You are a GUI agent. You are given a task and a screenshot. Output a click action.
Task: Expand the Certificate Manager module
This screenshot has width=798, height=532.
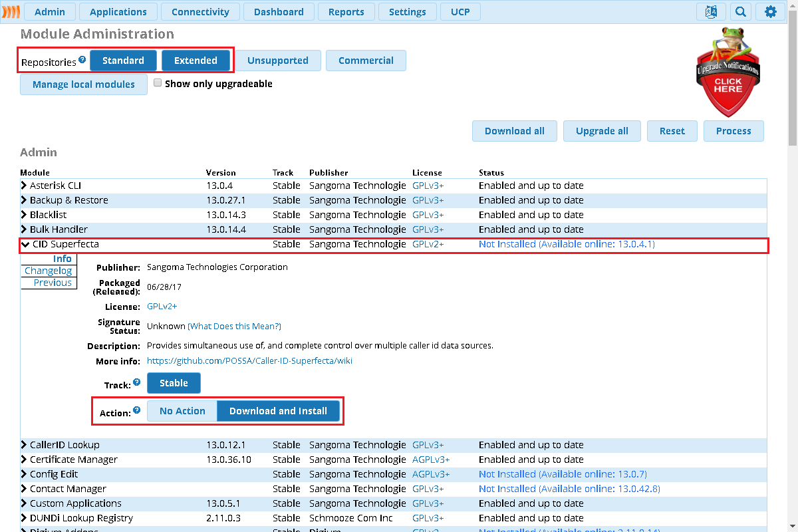[24, 460]
